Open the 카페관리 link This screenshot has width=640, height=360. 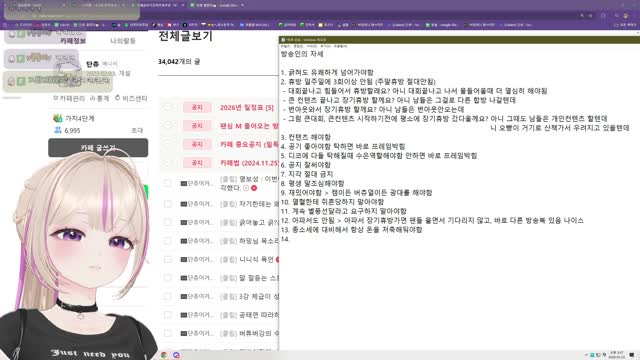point(69,98)
